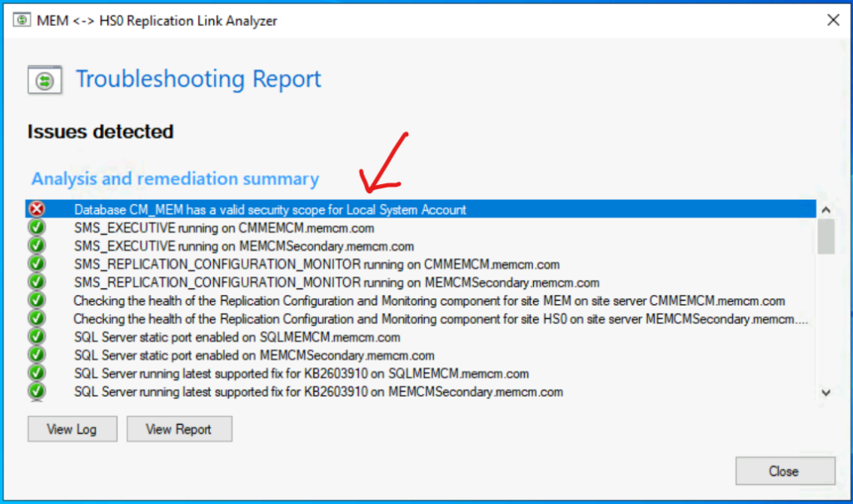853x504 pixels.
Task: Select KB2603910 fix row for MEMCMSecondary.memcm.com
Action: (x=421, y=392)
